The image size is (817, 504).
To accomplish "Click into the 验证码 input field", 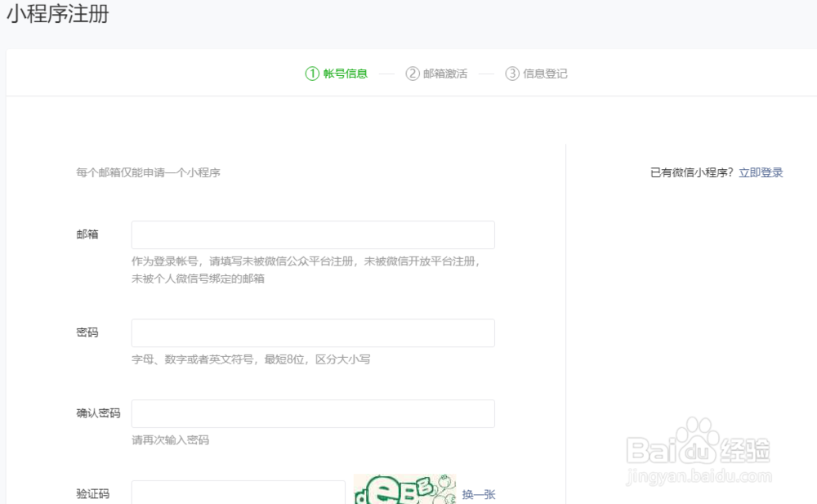I will (237, 494).
